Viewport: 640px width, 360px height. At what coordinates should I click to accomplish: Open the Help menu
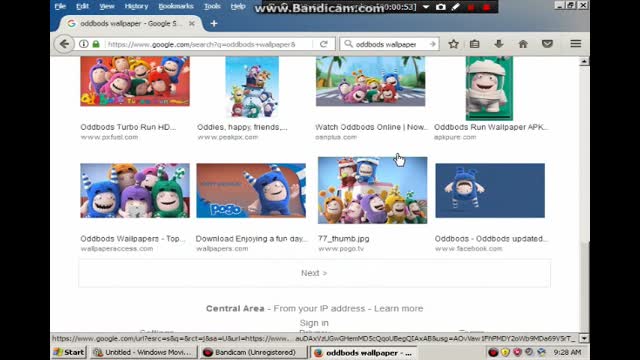238,6
